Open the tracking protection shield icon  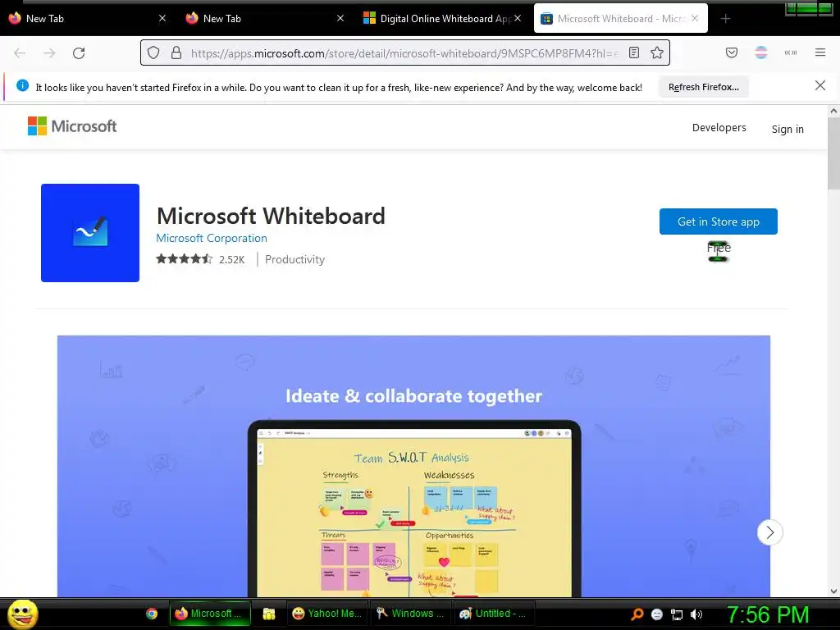click(153, 52)
